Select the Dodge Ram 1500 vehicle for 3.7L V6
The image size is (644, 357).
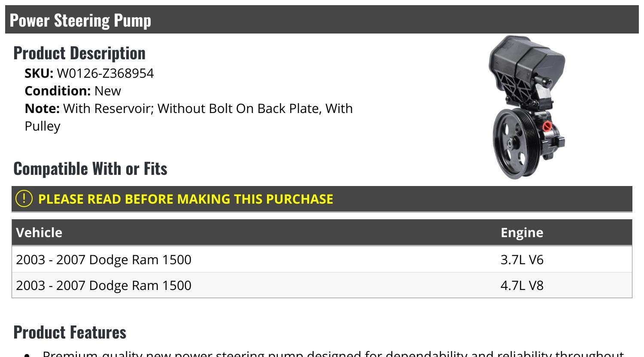point(103,259)
